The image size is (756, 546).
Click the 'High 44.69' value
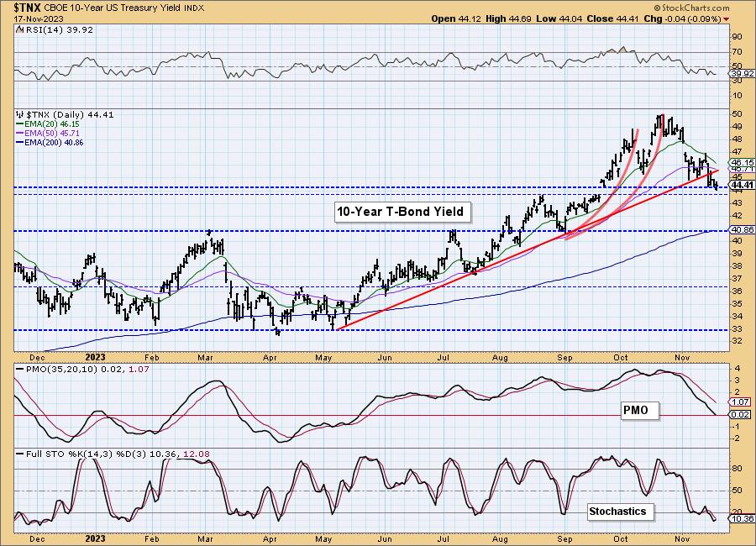tap(509, 18)
